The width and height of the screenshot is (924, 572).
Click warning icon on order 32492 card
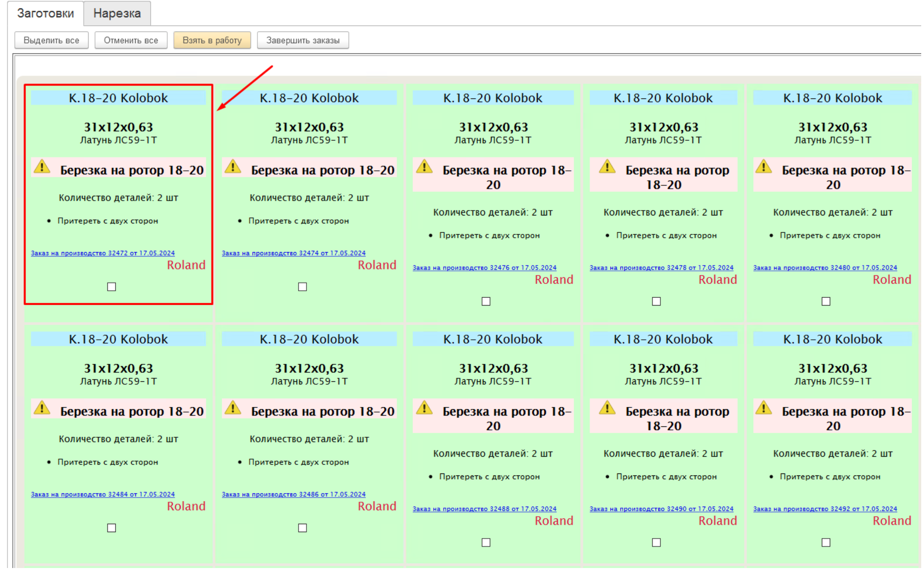point(763,408)
